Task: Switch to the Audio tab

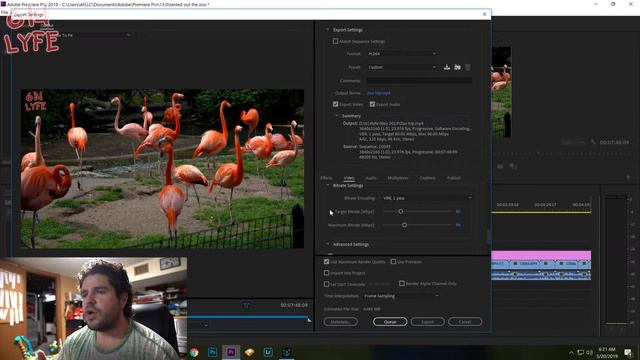Action: [x=371, y=178]
